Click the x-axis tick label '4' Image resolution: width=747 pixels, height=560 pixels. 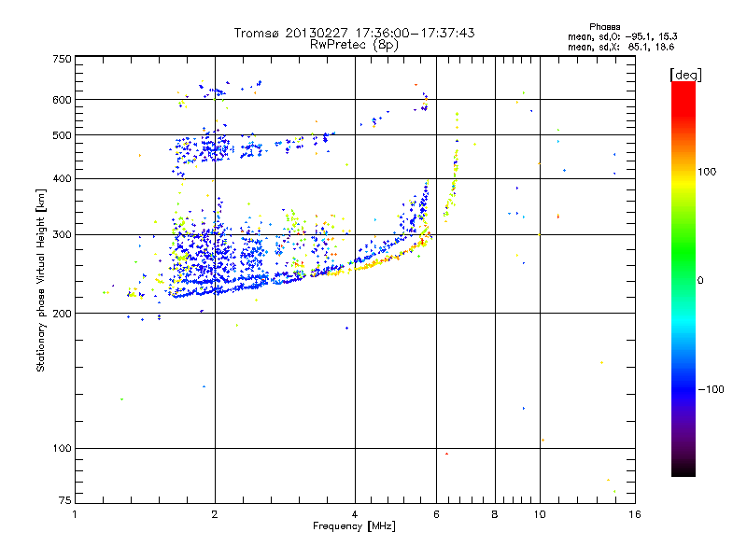pyautogui.click(x=355, y=514)
